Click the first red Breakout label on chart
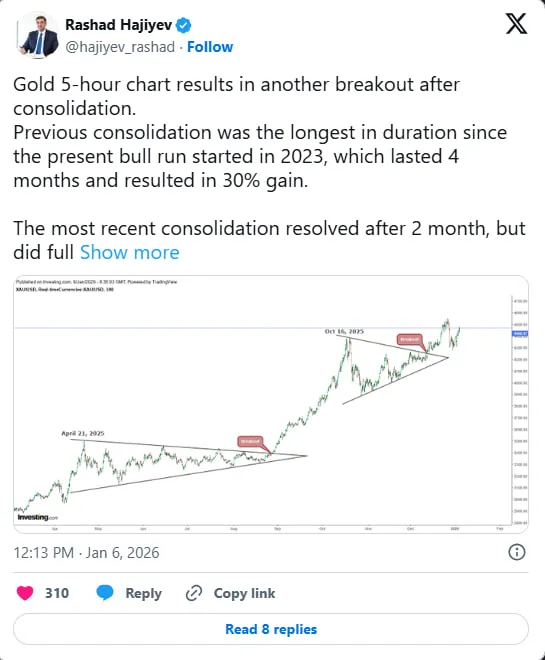 pos(250,441)
